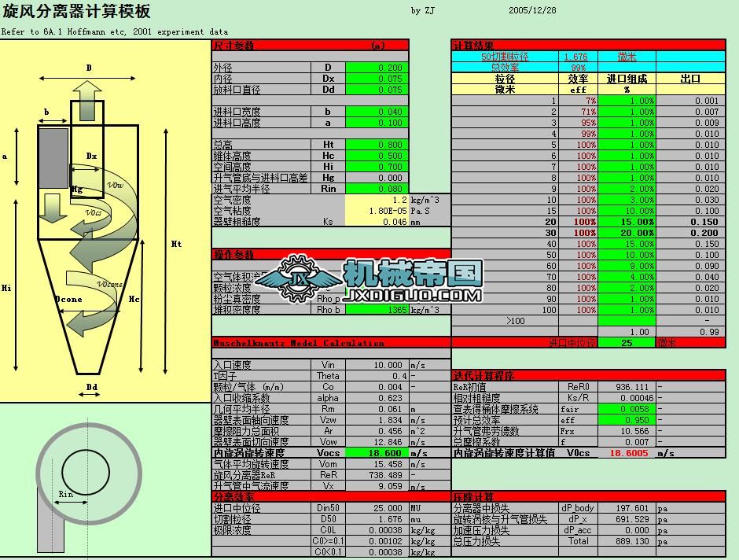Click air density value 1.2

tap(377, 200)
